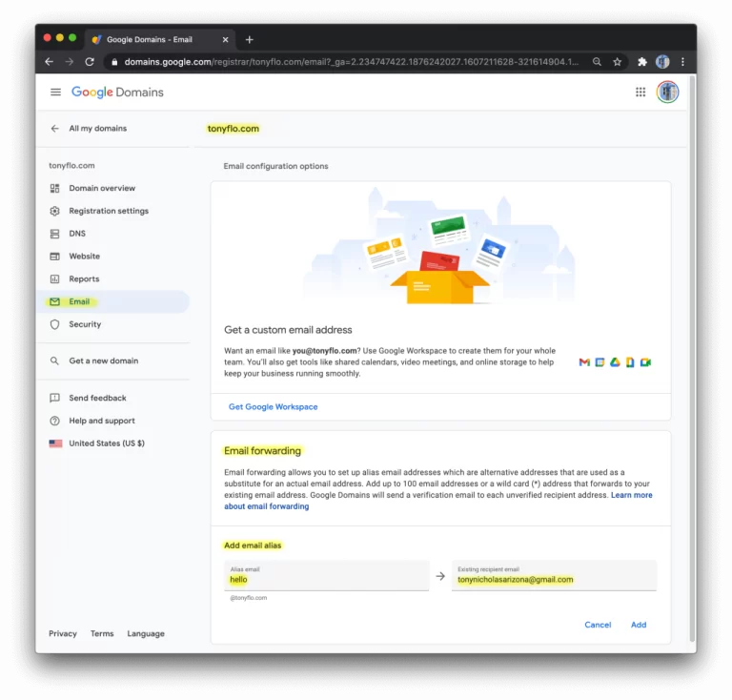Open Chrome's three-dot menu
This screenshot has height=700, width=732.
[x=682, y=62]
